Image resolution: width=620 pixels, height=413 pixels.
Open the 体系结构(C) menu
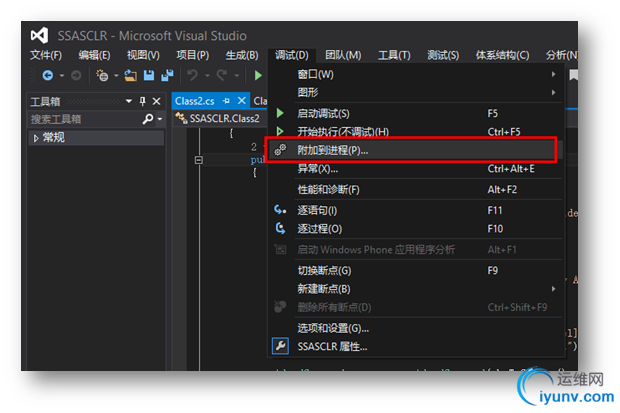[502, 55]
